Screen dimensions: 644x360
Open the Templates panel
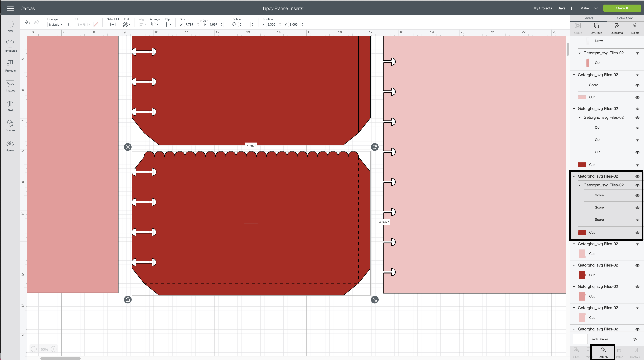(10, 46)
